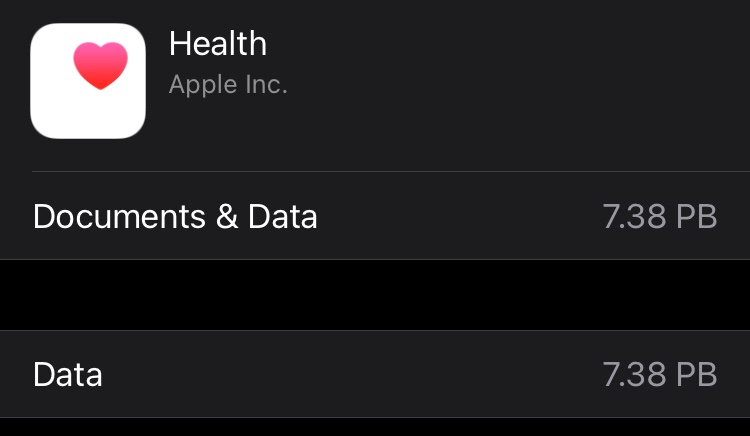750x436 pixels.
Task: Click the Data row 7.38 PB value
Action: [660, 374]
